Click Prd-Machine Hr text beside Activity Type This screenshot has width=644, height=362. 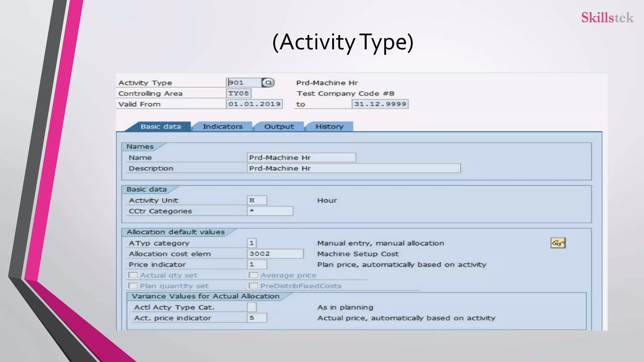(x=327, y=83)
